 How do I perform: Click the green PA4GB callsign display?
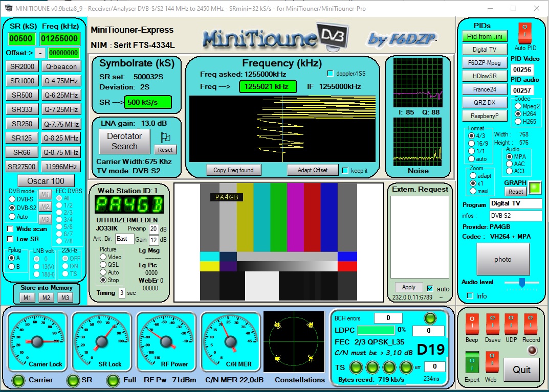pyautogui.click(x=129, y=204)
